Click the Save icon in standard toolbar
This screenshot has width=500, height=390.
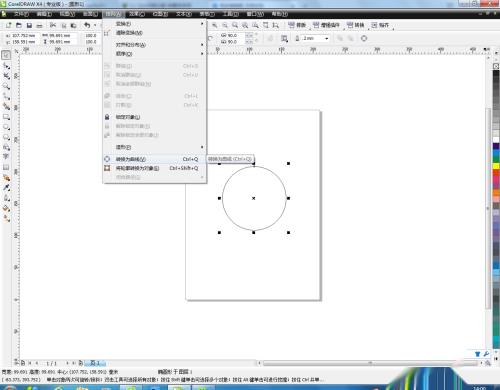pos(29,25)
